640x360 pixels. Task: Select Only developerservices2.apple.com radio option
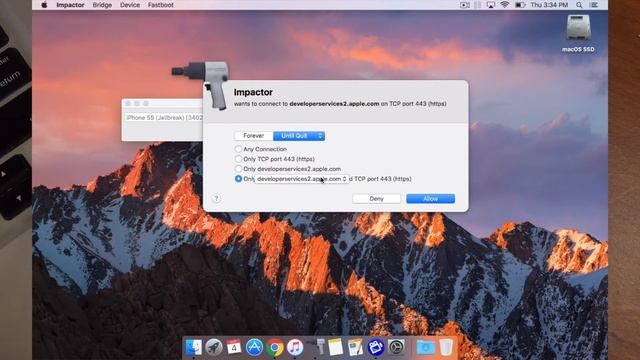point(238,169)
